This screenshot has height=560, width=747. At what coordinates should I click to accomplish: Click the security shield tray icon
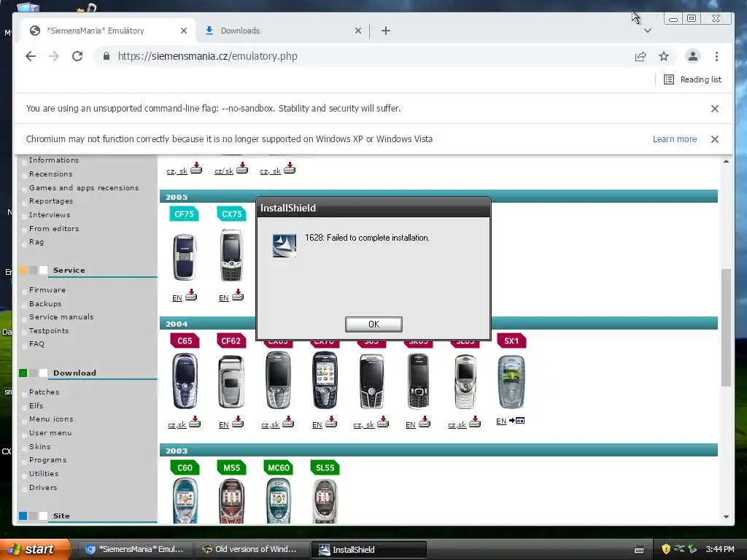[666, 549]
